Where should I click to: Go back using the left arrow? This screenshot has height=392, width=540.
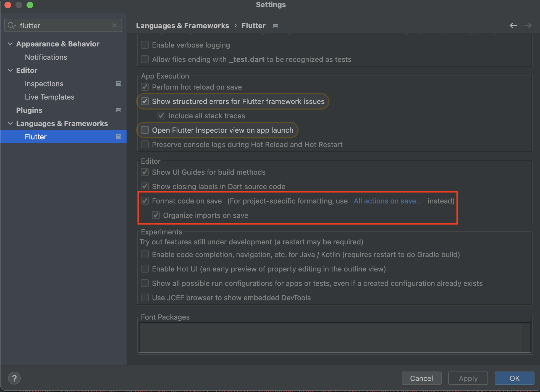point(513,25)
